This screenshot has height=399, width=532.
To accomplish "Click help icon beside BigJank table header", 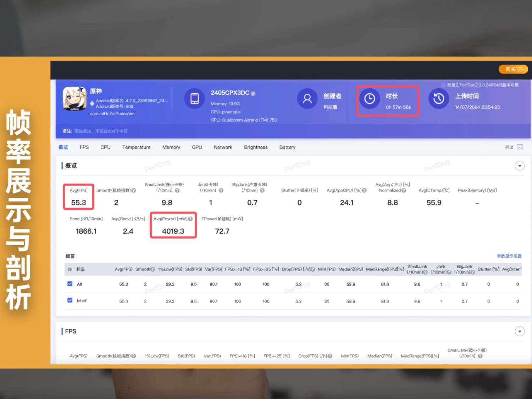I will pos(473,272).
